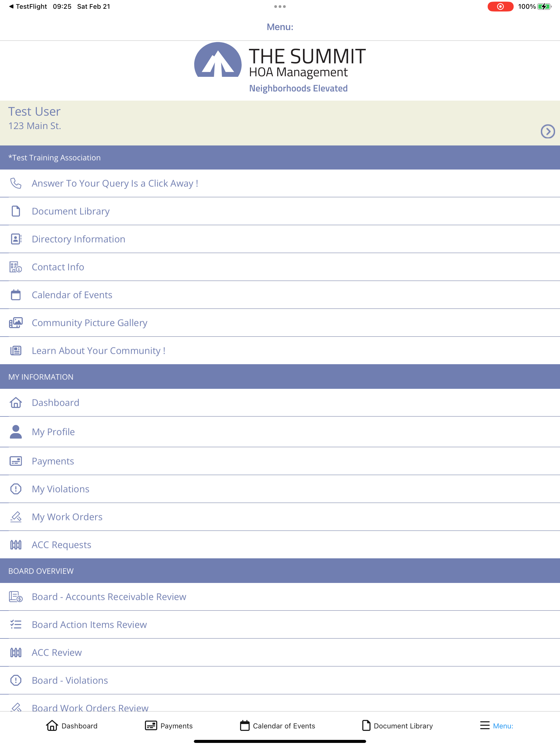Viewport: 560px width, 747px height.
Task: Tap the Neighborhoods Elevated tagline
Action: click(x=298, y=88)
